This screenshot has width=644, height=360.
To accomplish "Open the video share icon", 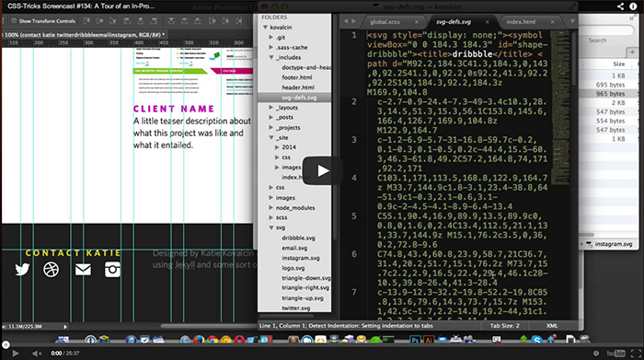I will coord(620,6).
